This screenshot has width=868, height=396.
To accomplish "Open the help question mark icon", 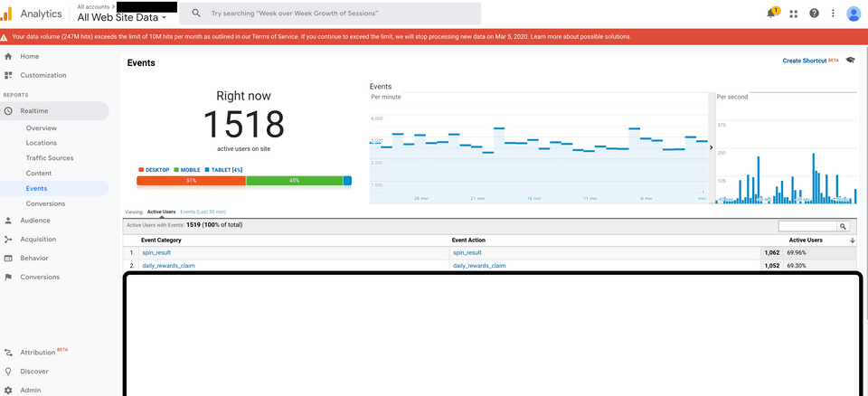I will 814,14.
